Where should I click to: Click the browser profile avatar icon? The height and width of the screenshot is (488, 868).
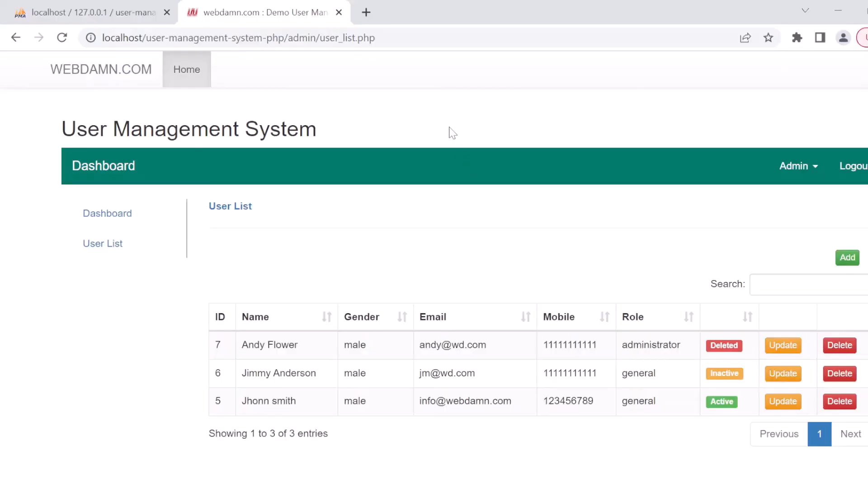click(843, 38)
